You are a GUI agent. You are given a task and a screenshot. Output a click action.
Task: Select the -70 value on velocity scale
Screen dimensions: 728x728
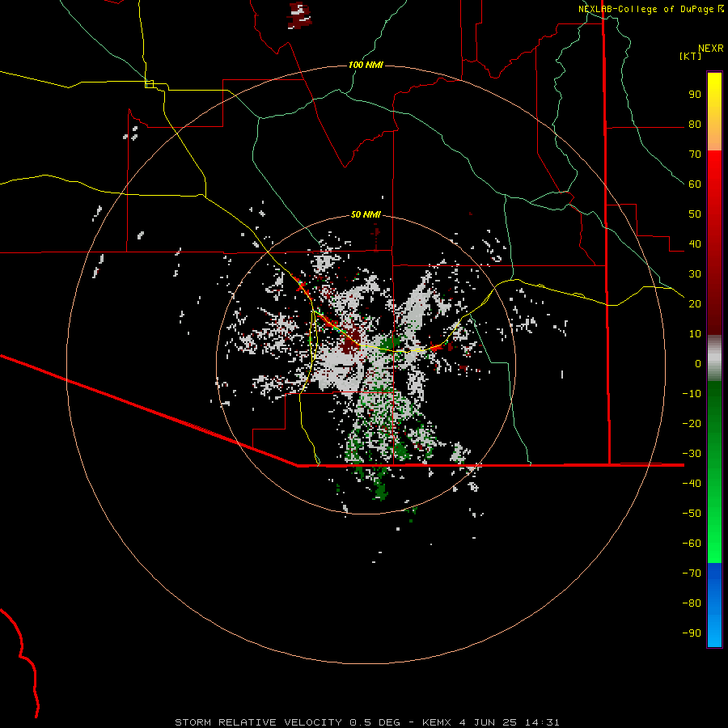click(x=692, y=574)
